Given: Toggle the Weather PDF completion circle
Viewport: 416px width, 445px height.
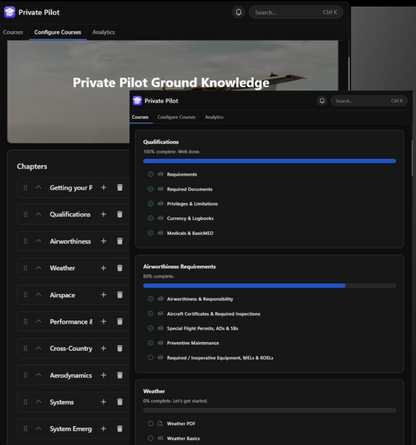Looking at the screenshot, I should coord(150,423).
